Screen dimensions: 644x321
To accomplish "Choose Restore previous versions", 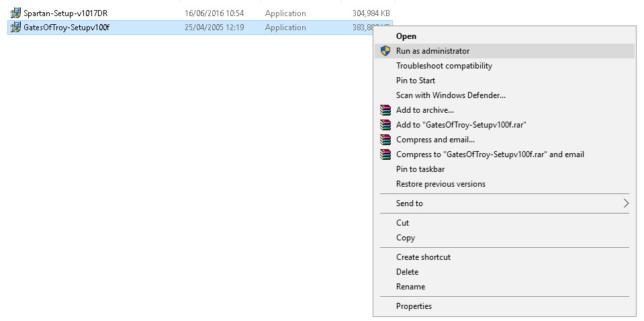I will point(441,184).
